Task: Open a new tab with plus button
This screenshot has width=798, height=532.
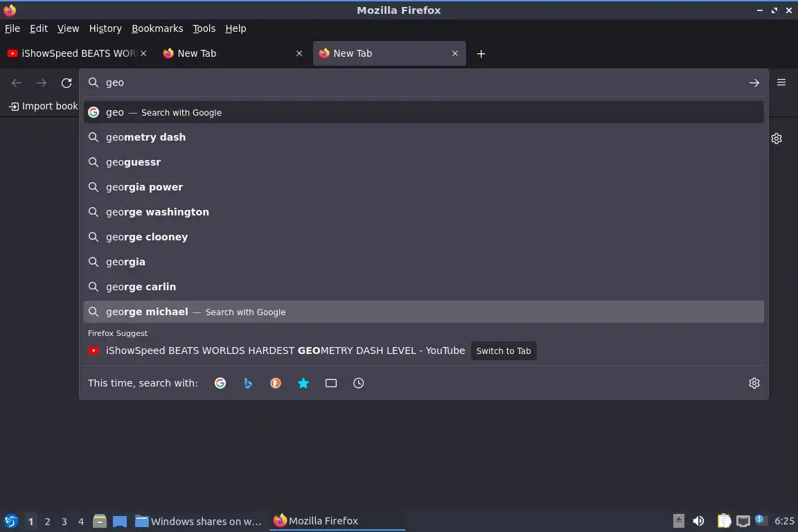Action: [481, 53]
